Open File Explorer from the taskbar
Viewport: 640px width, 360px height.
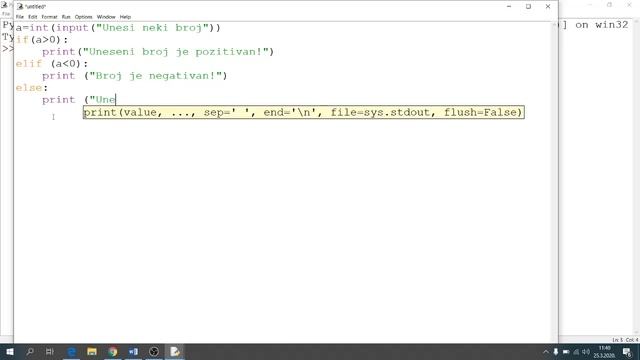(x=92, y=351)
